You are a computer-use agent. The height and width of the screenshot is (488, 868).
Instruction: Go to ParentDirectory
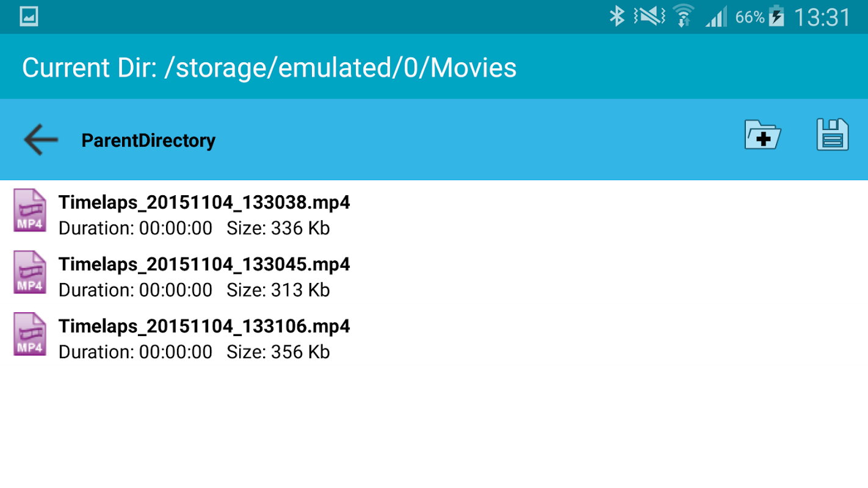click(x=148, y=141)
